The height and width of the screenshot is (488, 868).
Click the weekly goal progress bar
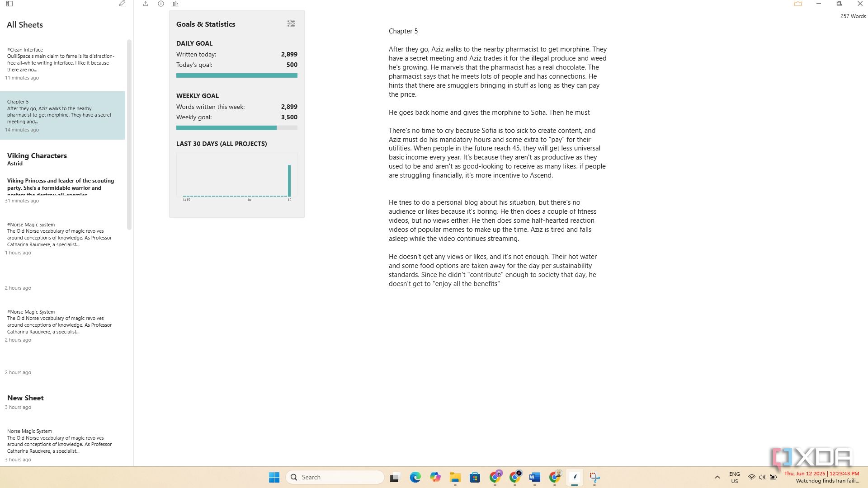[237, 128]
